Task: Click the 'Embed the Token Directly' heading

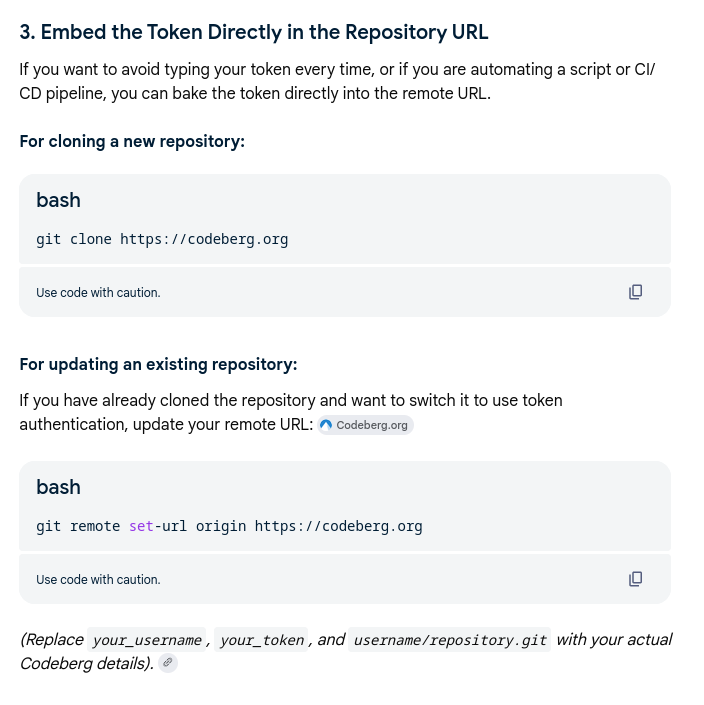Action: coord(254,32)
